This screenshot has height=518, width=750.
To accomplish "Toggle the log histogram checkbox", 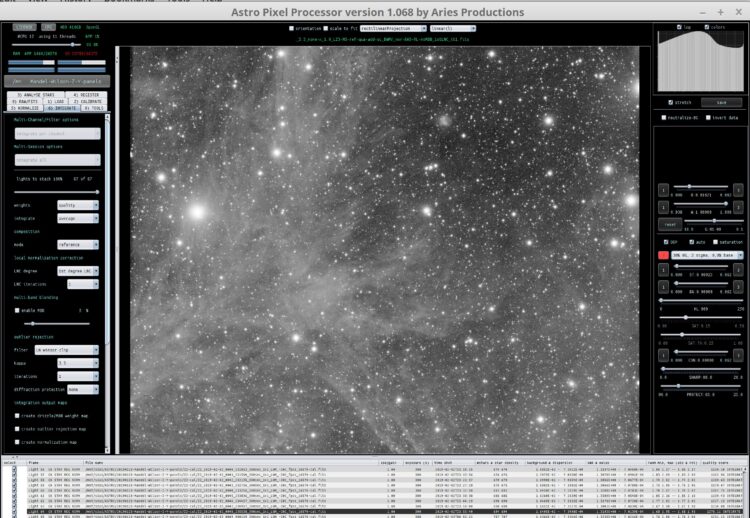I will pyautogui.click(x=679, y=27).
